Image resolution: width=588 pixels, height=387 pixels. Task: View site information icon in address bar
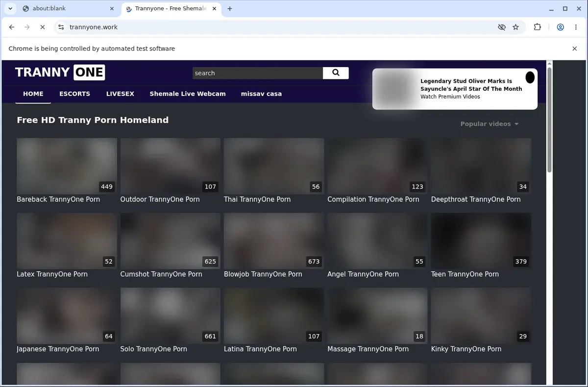click(x=61, y=27)
